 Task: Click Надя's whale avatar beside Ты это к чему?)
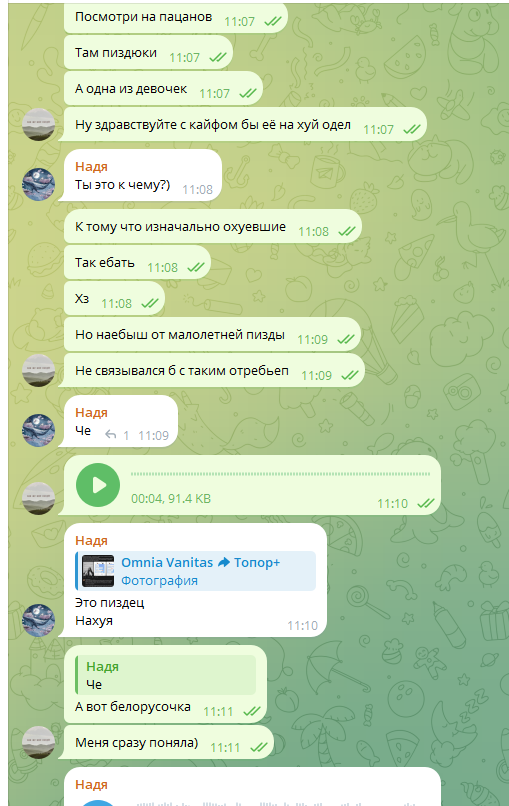[x=39, y=184]
